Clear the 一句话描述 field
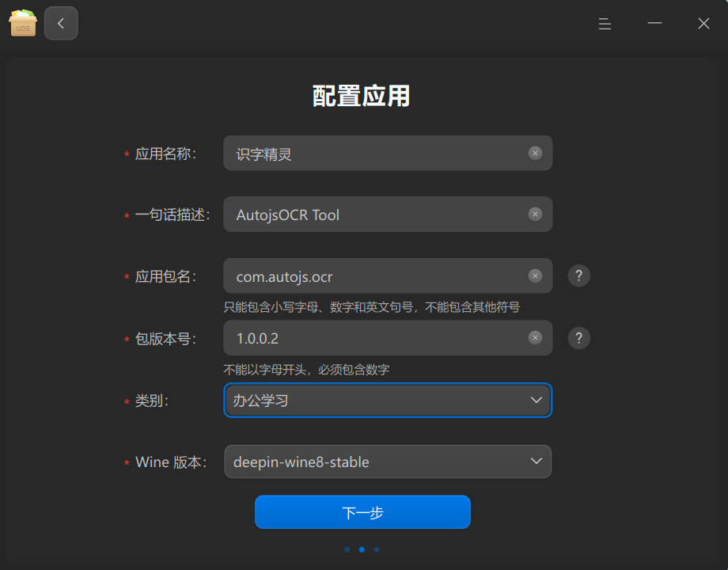This screenshot has height=570, width=728. [x=535, y=215]
